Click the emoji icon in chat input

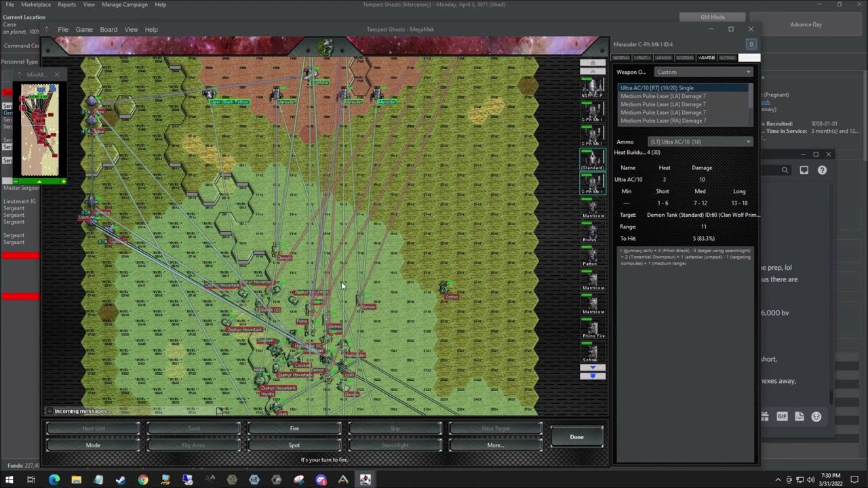816,417
